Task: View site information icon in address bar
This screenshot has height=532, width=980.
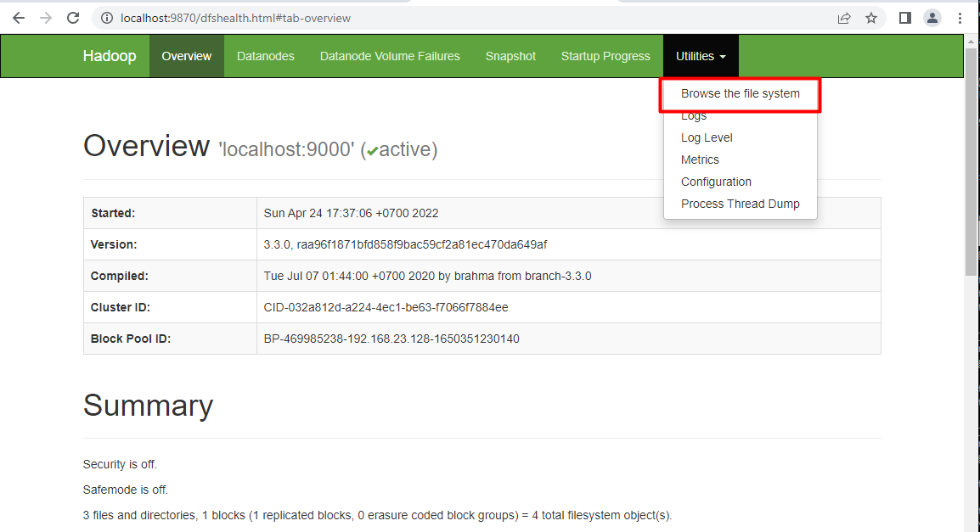Action: tap(105, 18)
